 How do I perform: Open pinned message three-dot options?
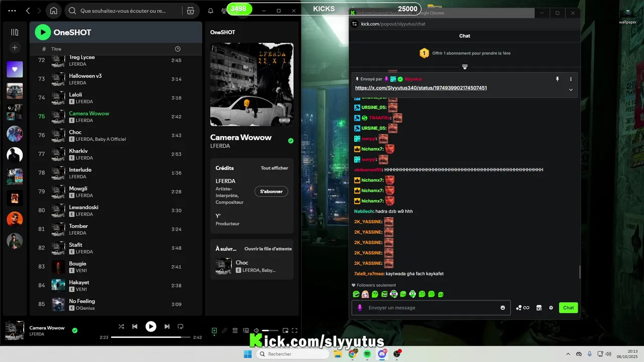click(x=571, y=79)
